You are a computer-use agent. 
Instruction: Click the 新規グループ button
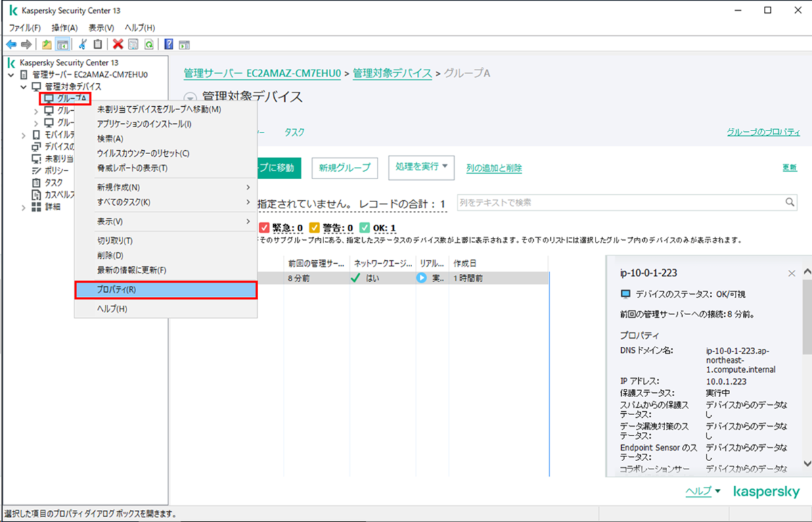345,168
